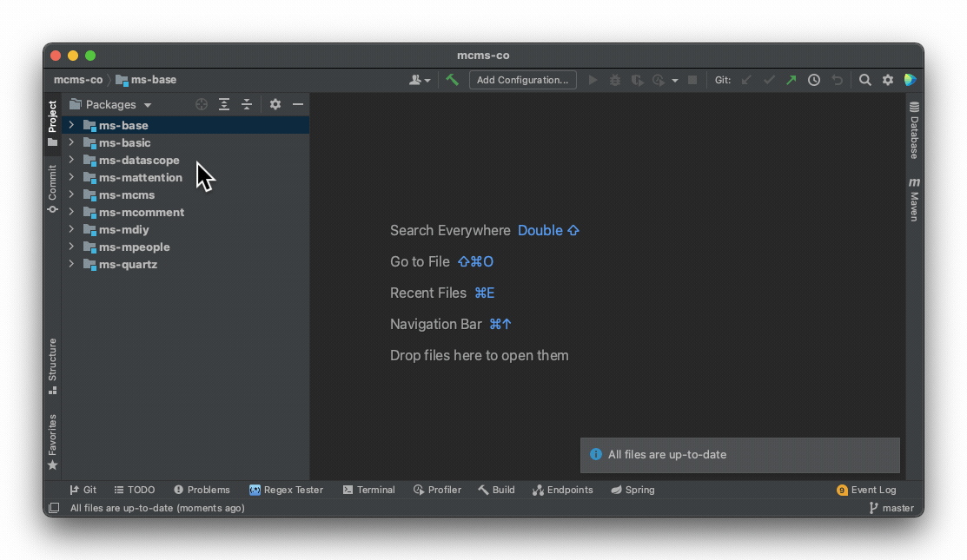Screen dimensions: 967x560
Task: Toggle tool window bars icon in status bar
Action: [x=54, y=508]
